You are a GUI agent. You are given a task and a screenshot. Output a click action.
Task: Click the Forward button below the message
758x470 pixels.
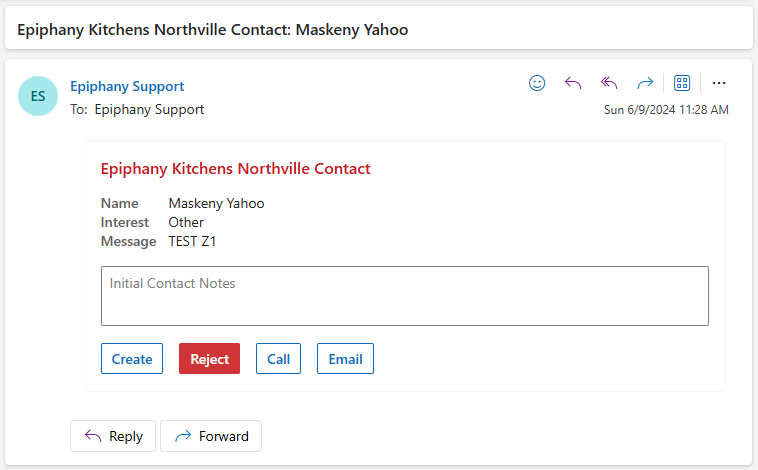click(211, 436)
